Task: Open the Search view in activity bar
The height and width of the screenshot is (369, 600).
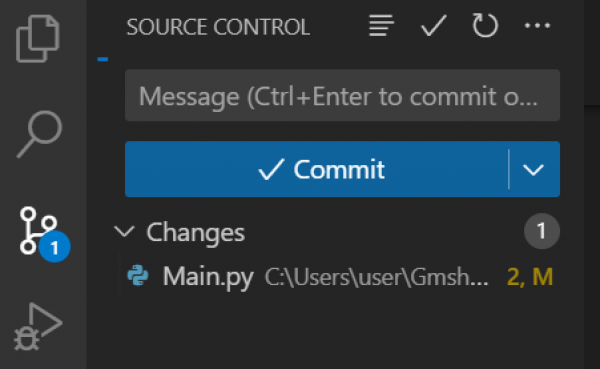Action: pos(39,134)
